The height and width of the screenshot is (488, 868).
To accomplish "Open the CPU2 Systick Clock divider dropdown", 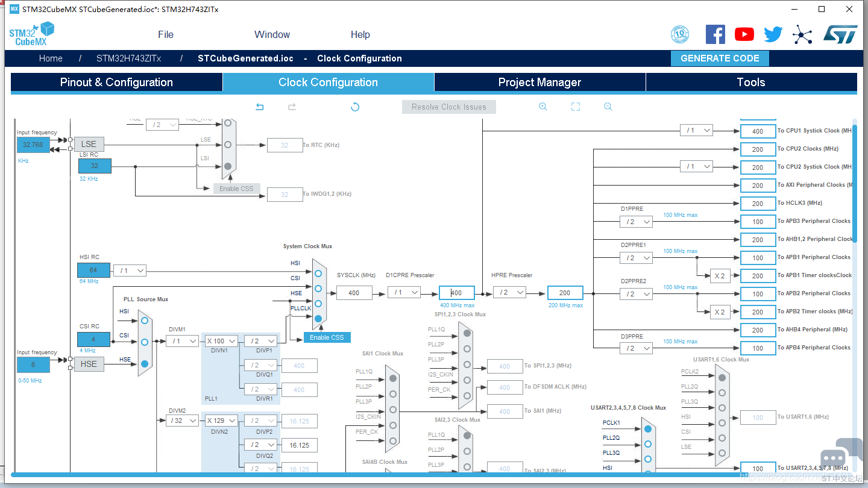I will [696, 166].
